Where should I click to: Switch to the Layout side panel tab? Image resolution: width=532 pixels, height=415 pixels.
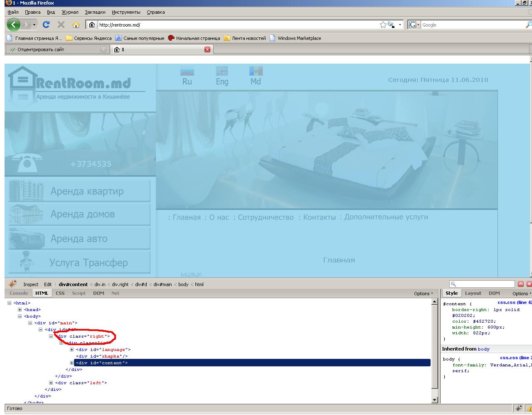tap(473, 293)
